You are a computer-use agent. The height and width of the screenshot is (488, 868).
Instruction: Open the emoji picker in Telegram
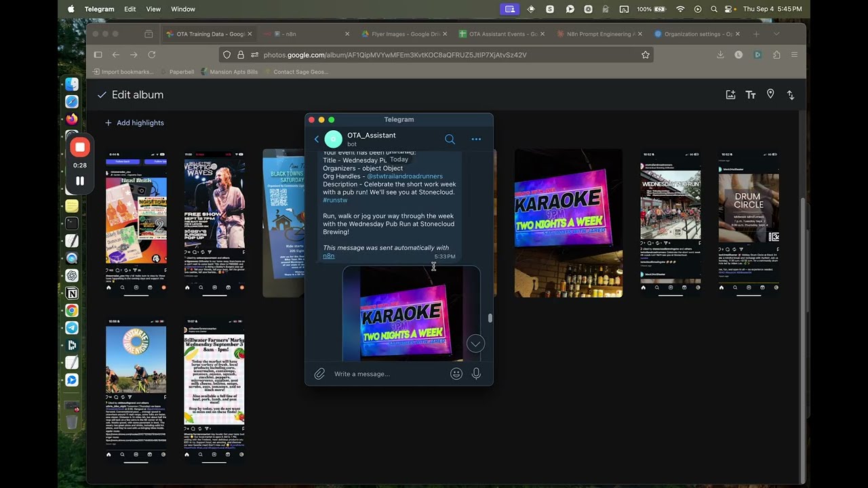456,373
